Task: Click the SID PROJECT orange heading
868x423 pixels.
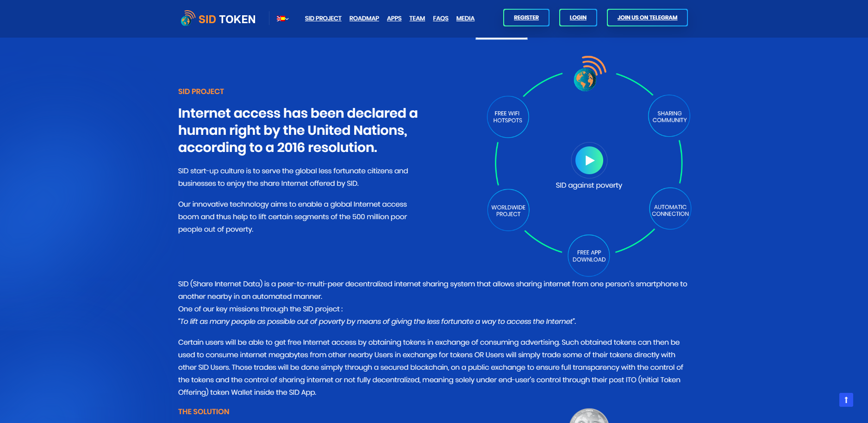Action: coord(201,92)
